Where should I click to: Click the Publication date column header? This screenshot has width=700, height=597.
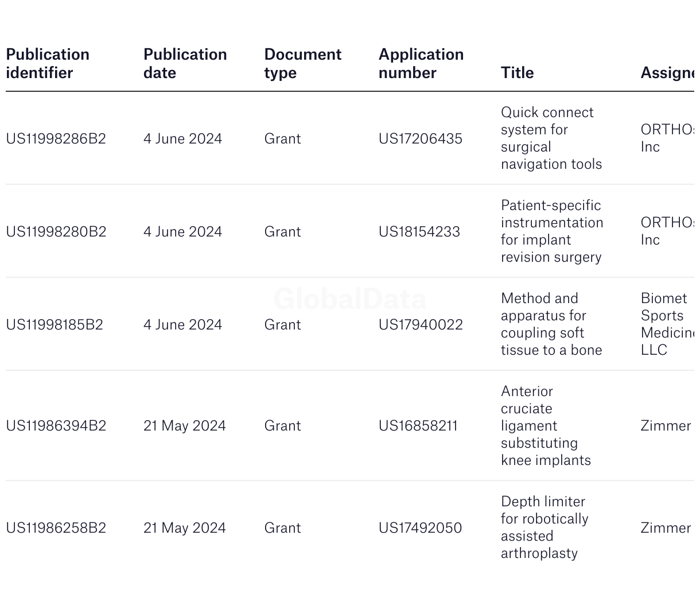(185, 64)
